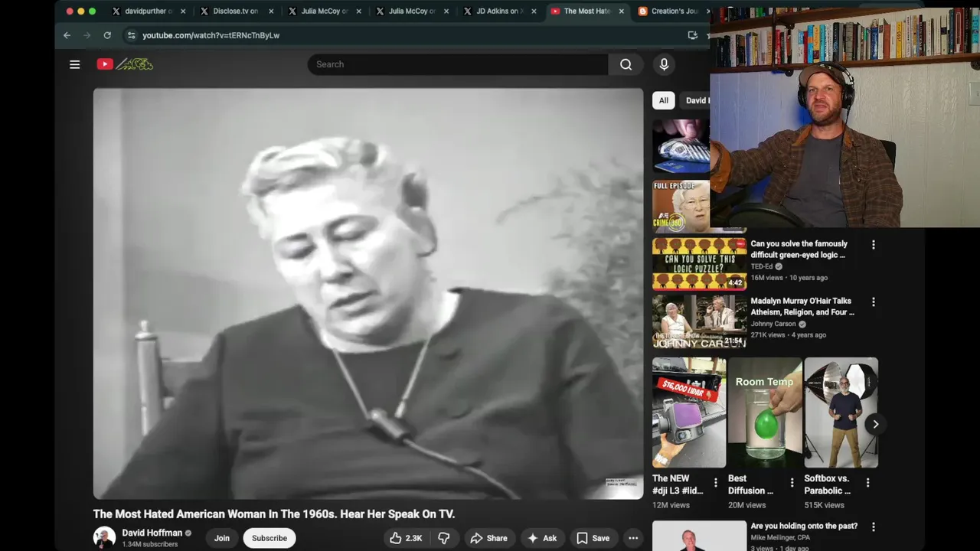
Task: Close the davidpurther X tab
Action: pos(183,11)
